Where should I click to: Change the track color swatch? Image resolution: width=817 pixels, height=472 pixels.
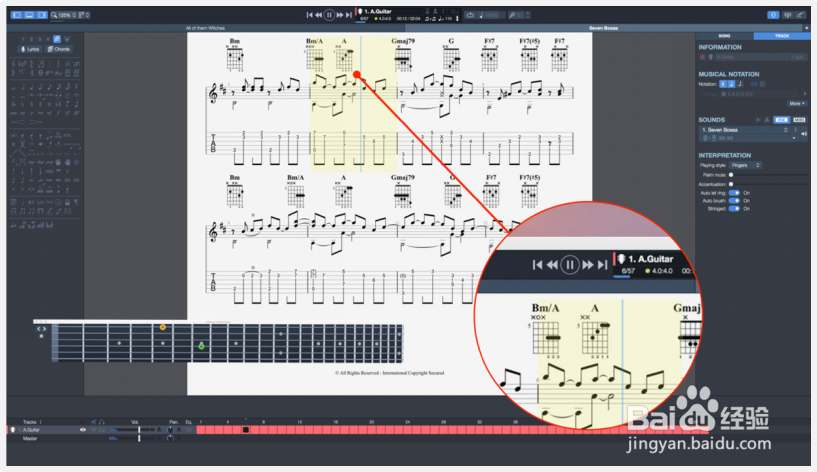(702, 57)
